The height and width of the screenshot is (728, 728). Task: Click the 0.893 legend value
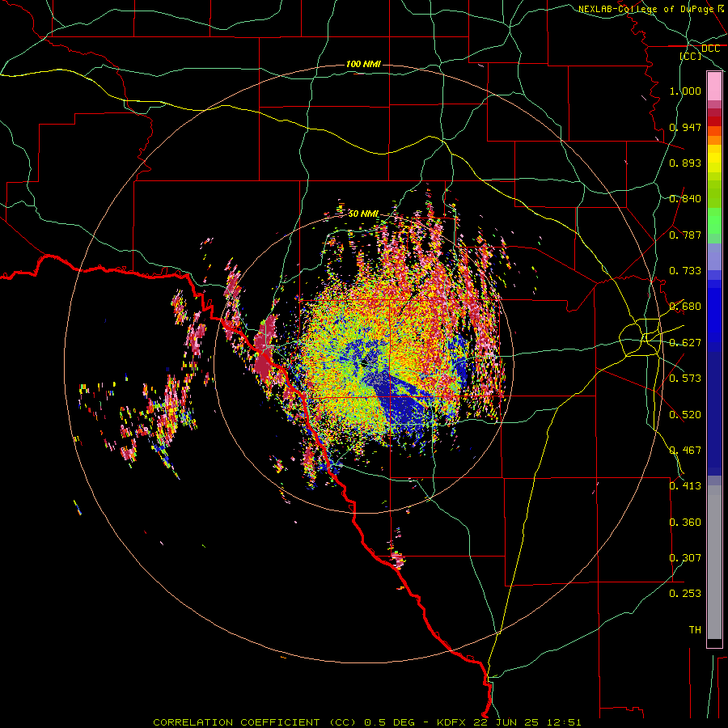tap(685, 163)
